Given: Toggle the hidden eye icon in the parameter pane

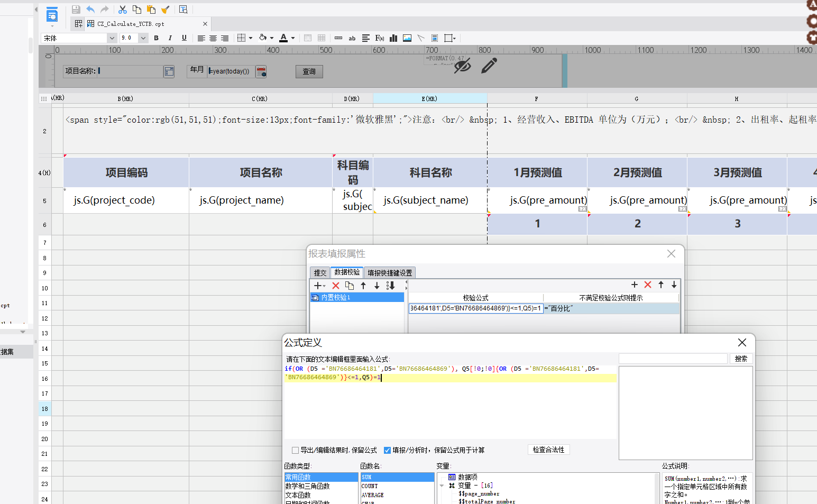Looking at the screenshot, I should coord(463,66).
